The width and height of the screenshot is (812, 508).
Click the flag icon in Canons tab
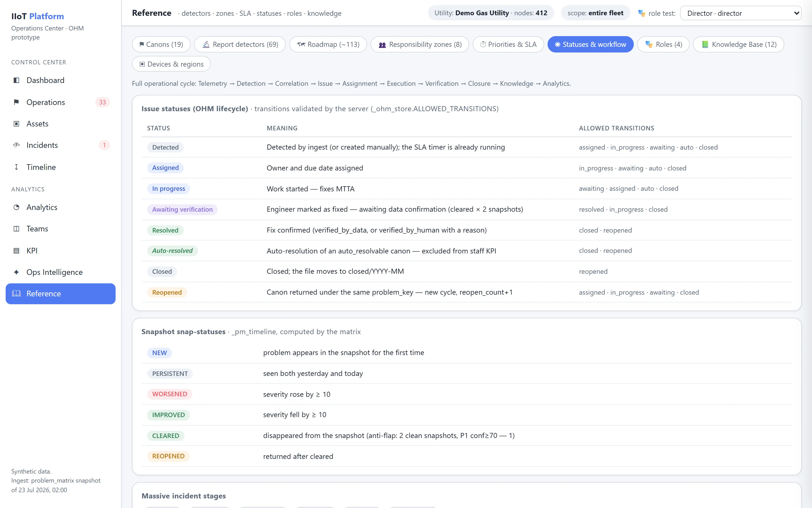142,44
